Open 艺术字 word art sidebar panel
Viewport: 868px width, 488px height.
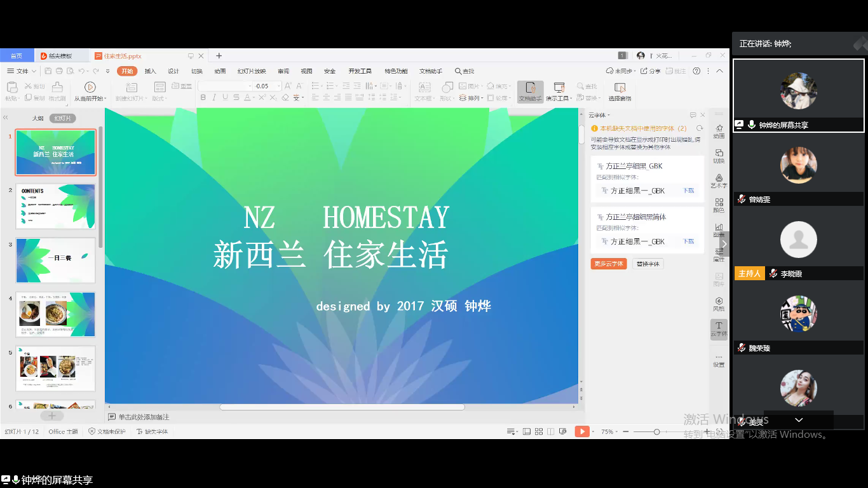coord(719,181)
